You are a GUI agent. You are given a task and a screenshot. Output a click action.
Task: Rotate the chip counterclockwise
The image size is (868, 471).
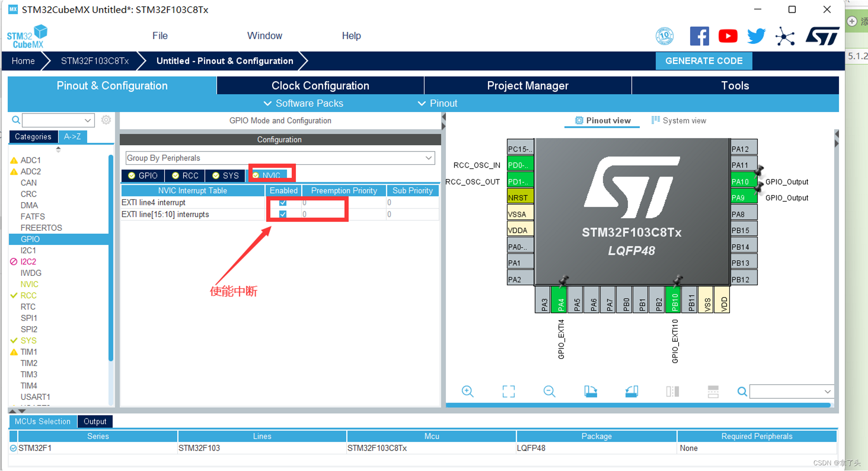pyautogui.click(x=631, y=391)
